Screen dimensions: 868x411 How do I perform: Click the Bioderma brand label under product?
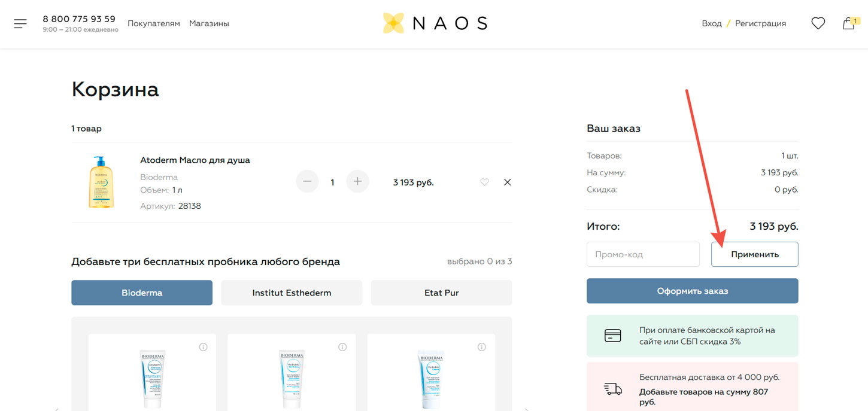pos(159,177)
